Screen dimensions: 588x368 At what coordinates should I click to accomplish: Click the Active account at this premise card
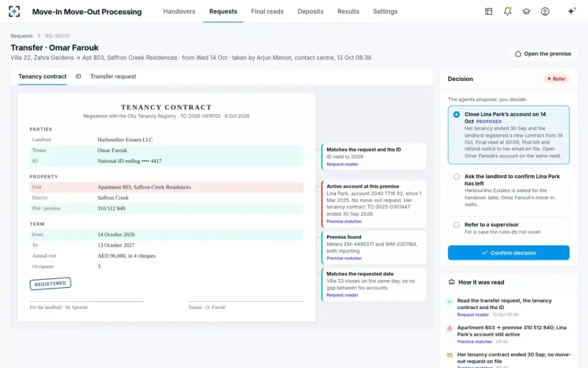(x=374, y=204)
